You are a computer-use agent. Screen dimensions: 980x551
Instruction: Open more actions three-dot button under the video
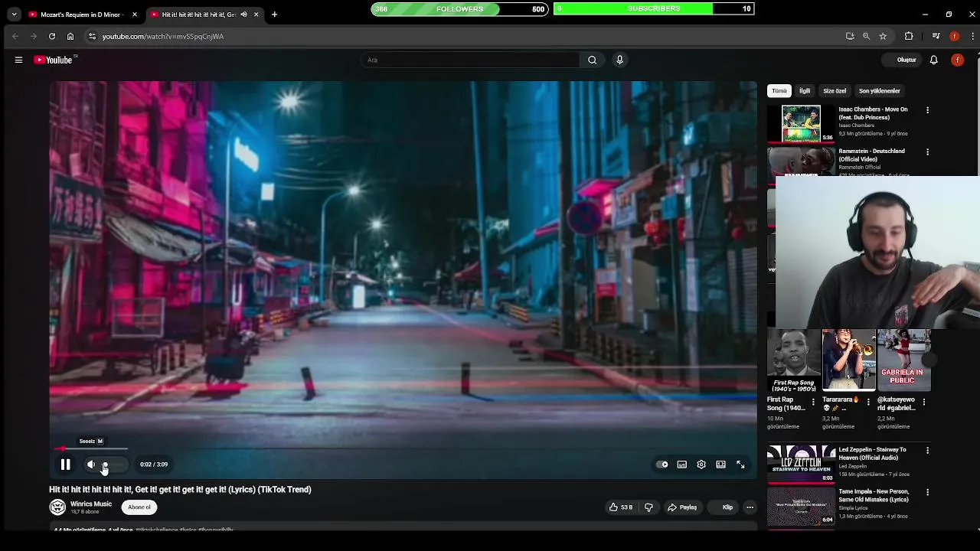(750, 507)
